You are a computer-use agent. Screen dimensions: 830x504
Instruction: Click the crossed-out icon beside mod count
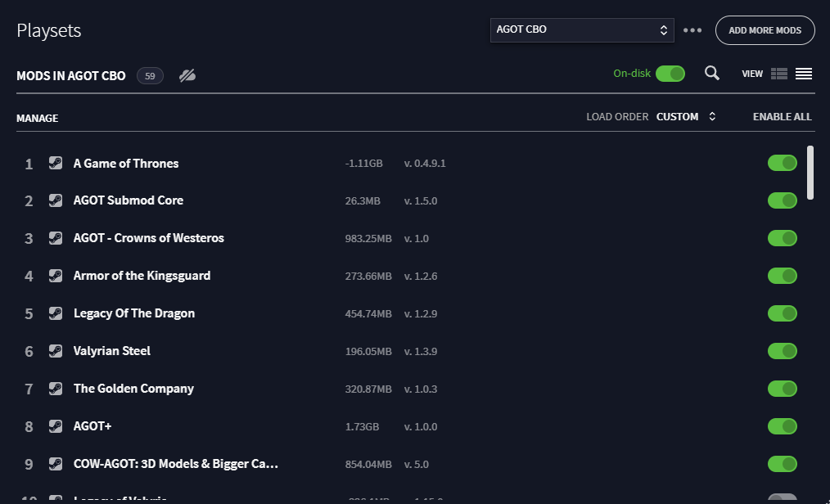(x=187, y=75)
